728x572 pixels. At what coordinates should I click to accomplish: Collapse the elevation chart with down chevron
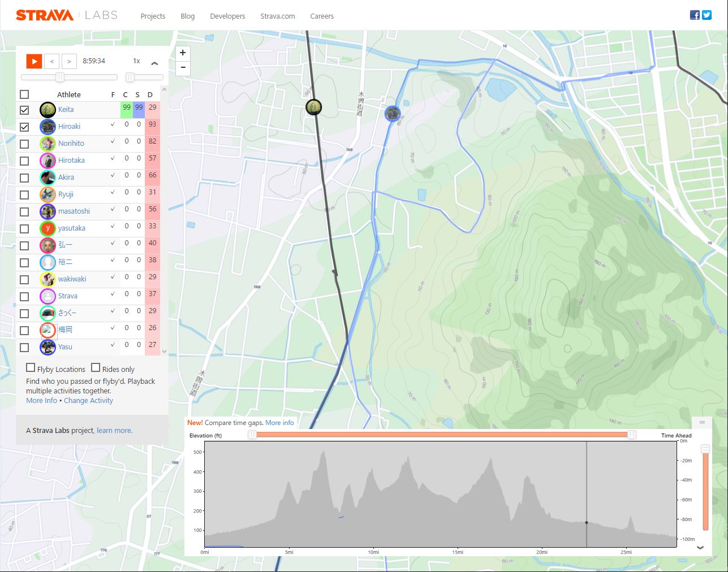click(700, 548)
